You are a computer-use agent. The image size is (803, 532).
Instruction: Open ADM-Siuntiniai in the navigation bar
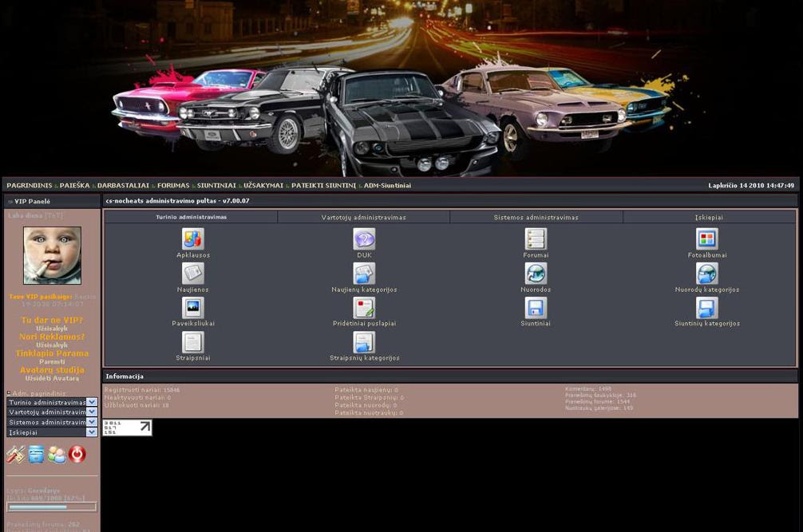click(x=387, y=185)
